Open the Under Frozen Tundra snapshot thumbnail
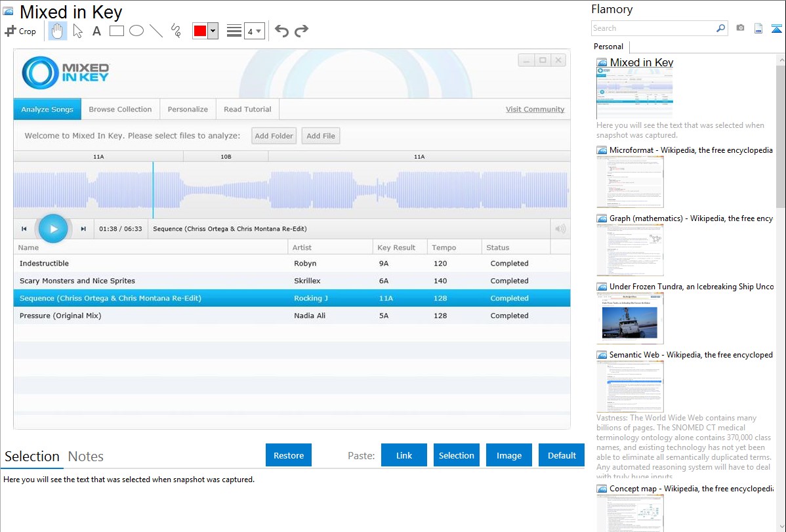The height and width of the screenshot is (532, 786). pyautogui.click(x=630, y=318)
